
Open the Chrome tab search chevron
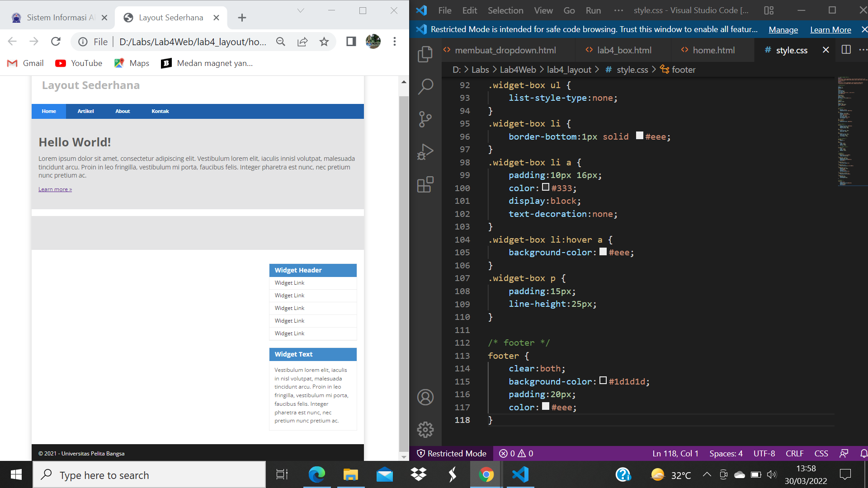(301, 10)
